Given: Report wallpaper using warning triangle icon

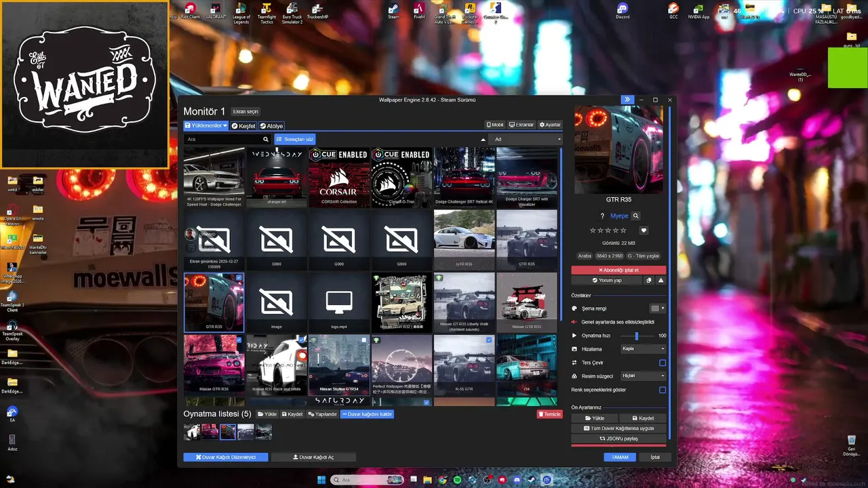Looking at the screenshot, I should click(660, 280).
